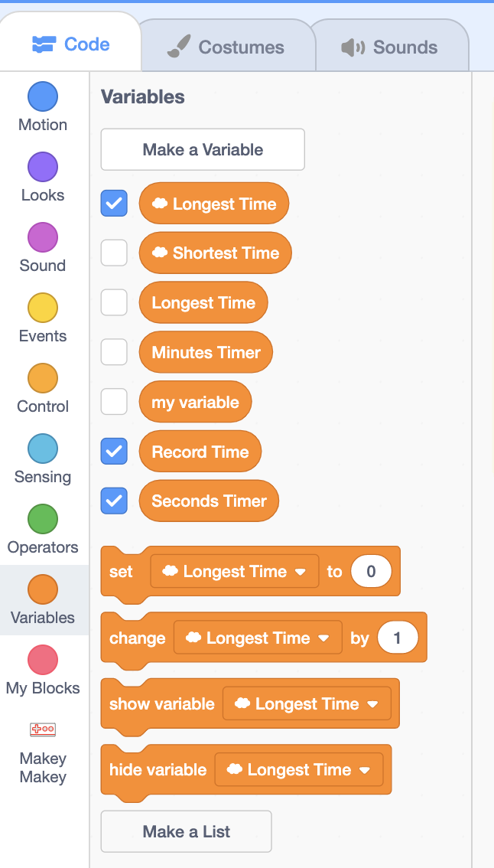
Task: Check the Minutes Timer variable checkbox
Action: tap(114, 352)
